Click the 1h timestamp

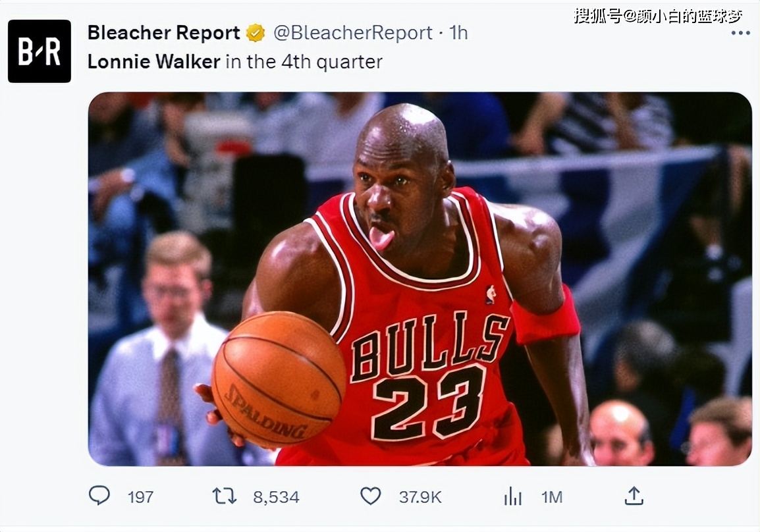point(458,33)
